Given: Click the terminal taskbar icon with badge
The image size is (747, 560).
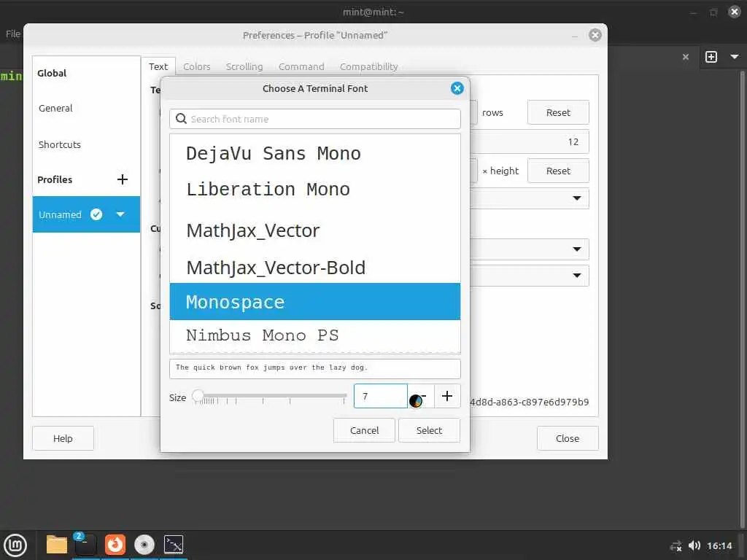Looking at the screenshot, I should click(x=86, y=544).
